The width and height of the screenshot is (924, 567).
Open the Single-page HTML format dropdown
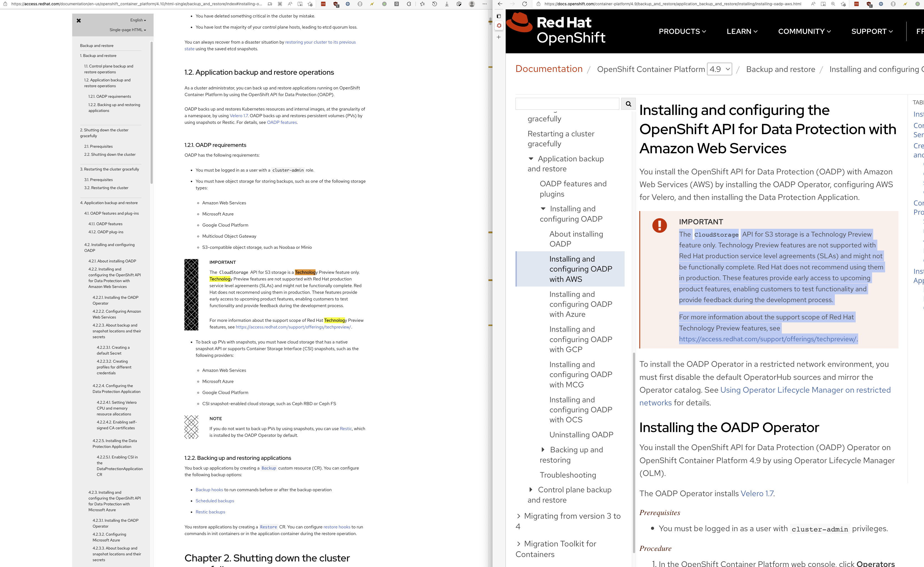pos(127,30)
